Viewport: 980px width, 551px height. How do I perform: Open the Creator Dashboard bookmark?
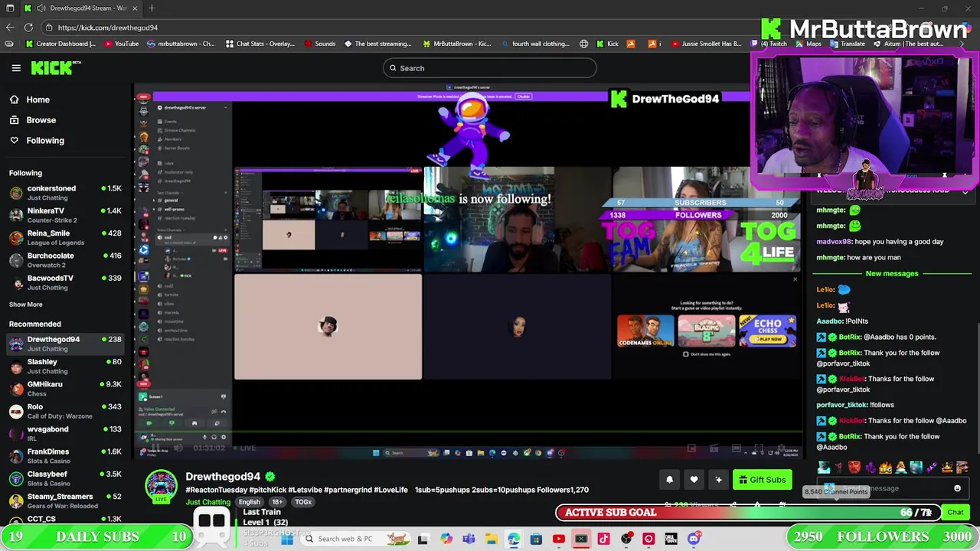coord(60,44)
